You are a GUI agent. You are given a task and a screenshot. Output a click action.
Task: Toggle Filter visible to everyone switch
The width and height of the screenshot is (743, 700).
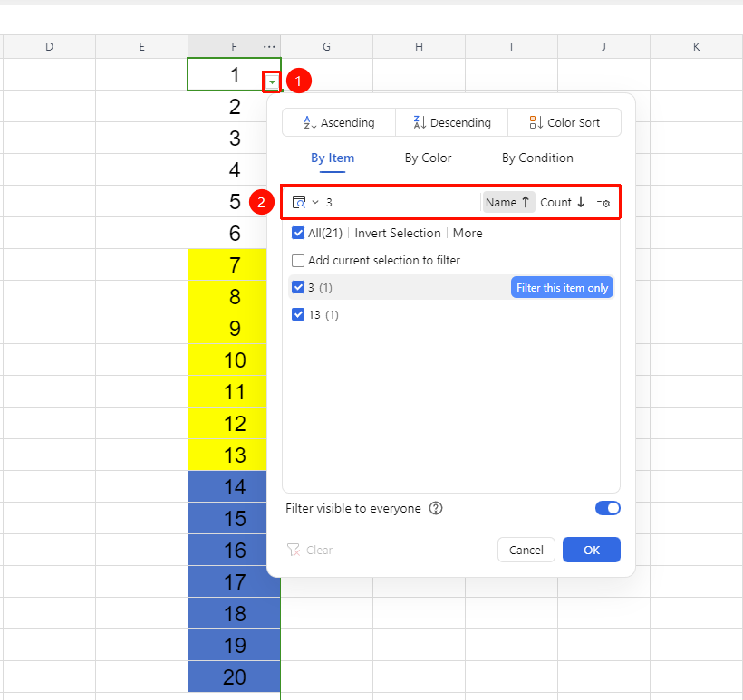coord(607,508)
